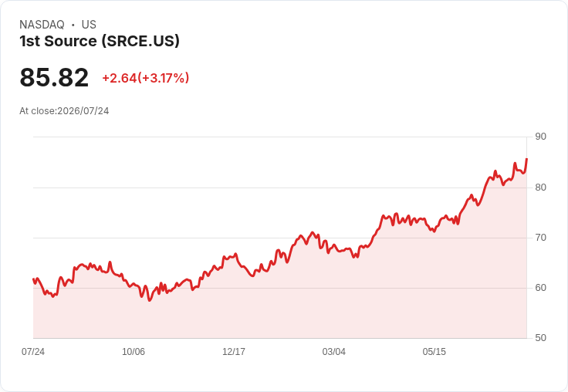
Task: Click the +2.64(+3.17%) change value
Action: tap(146, 78)
